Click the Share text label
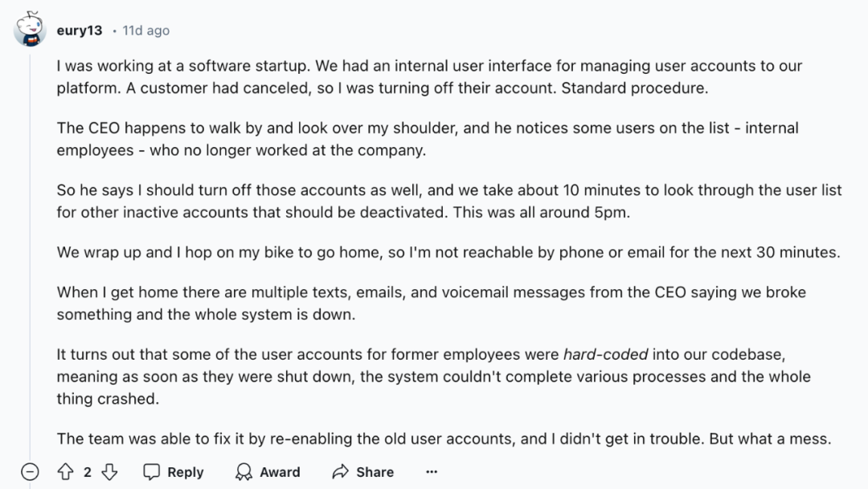868x489 pixels. [375, 472]
